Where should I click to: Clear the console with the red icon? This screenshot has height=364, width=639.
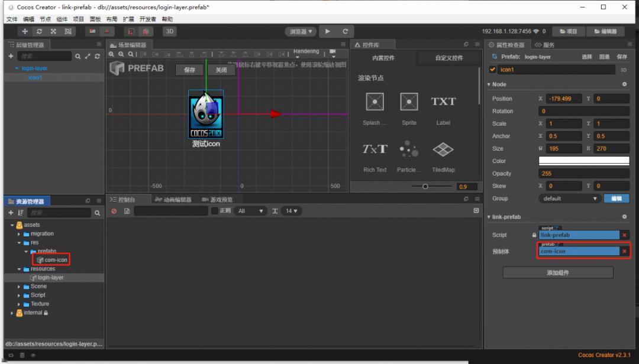(114, 211)
